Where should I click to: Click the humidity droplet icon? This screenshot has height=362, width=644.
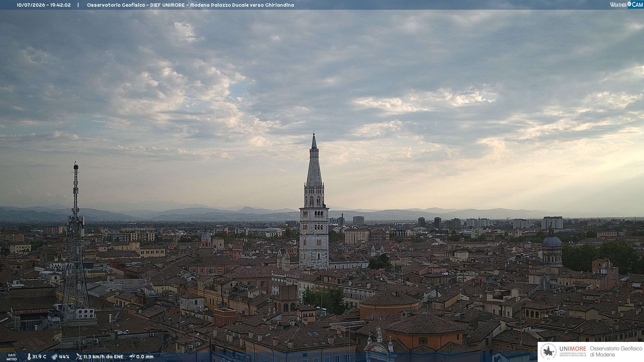pyautogui.click(x=54, y=357)
